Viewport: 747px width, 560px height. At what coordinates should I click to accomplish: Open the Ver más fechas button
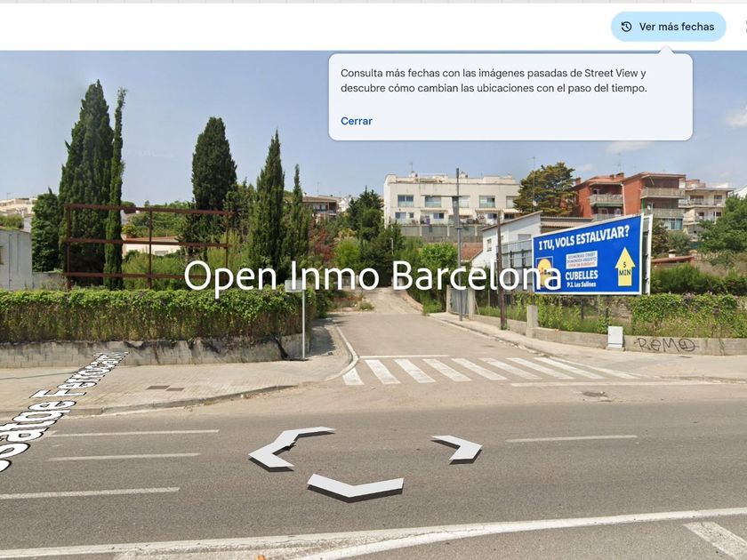668,27
